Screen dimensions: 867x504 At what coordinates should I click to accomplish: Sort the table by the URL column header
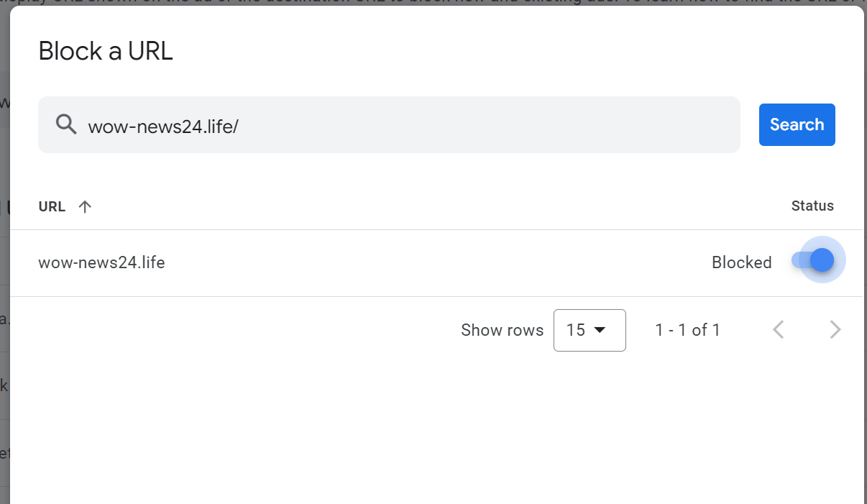click(52, 207)
